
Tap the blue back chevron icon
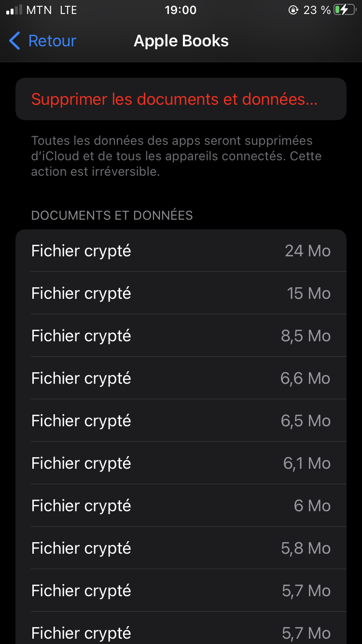point(15,41)
